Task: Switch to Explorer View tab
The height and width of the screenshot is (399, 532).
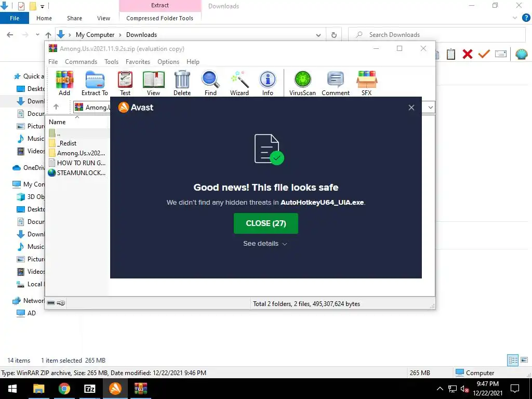Action: pyautogui.click(x=103, y=18)
